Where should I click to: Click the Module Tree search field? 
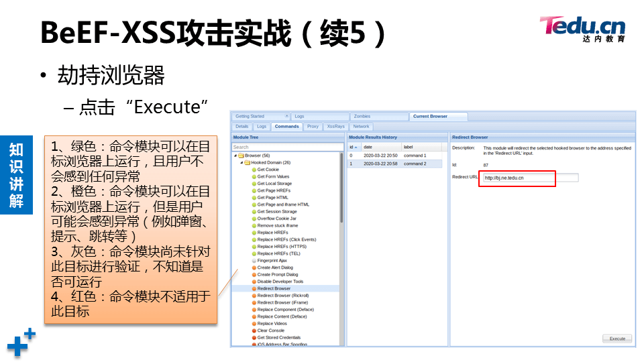(288, 147)
